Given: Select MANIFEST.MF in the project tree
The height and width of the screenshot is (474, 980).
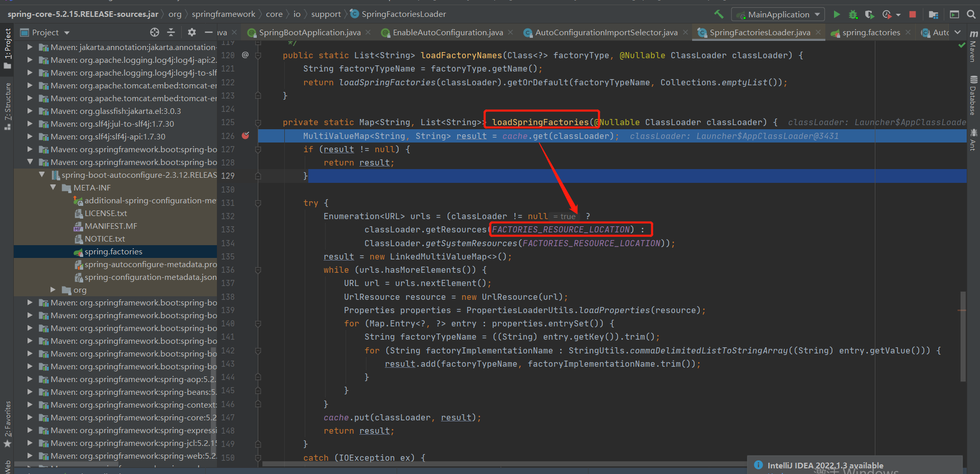Looking at the screenshot, I should [111, 226].
